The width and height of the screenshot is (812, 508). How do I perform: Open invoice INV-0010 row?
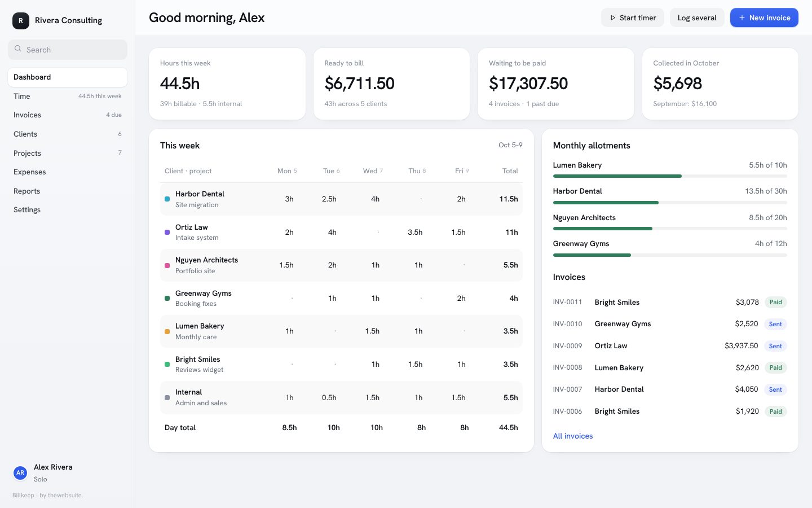point(670,324)
